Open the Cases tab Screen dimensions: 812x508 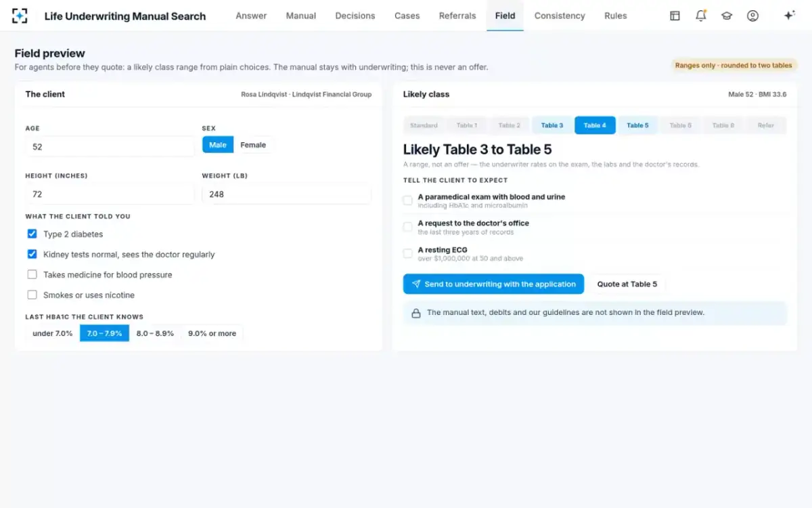407,16
